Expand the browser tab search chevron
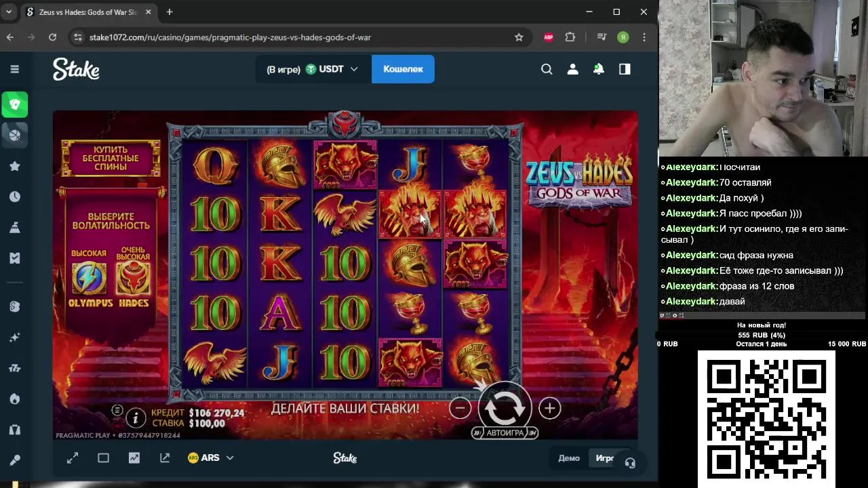868x488 pixels. pos(9,12)
